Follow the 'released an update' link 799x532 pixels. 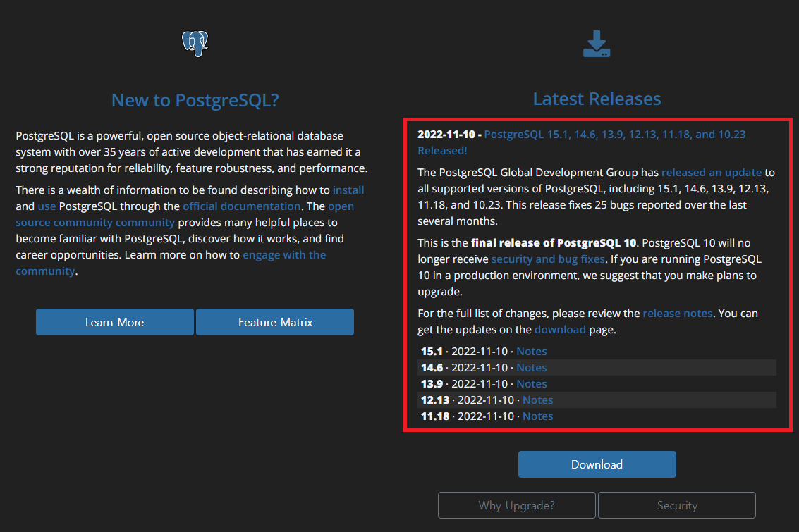pos(712,173)
